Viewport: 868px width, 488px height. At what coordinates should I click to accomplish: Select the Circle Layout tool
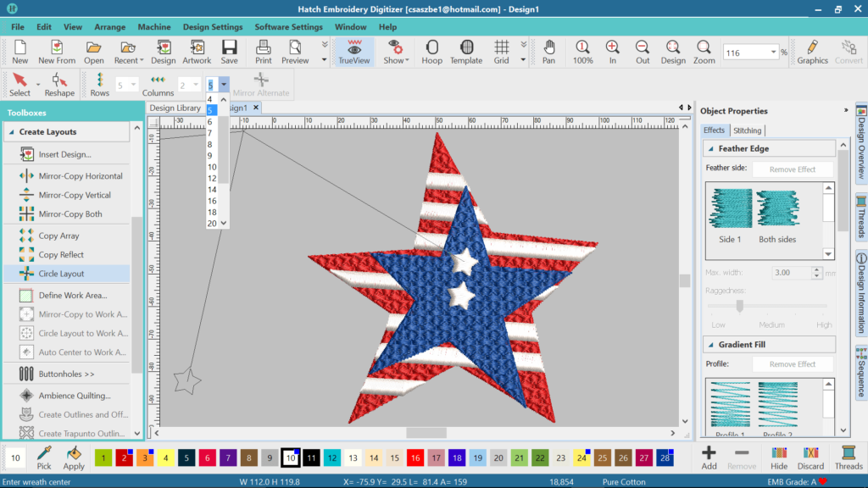61,274
